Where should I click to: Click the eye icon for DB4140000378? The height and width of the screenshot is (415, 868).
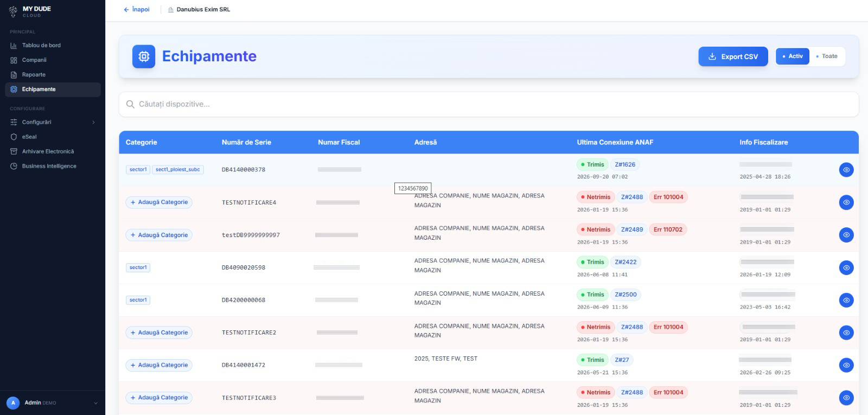846,170
